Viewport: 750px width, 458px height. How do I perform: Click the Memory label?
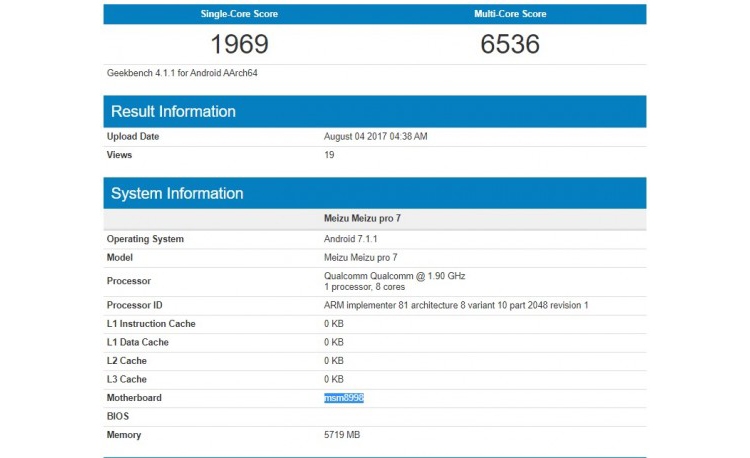(124, 435)
